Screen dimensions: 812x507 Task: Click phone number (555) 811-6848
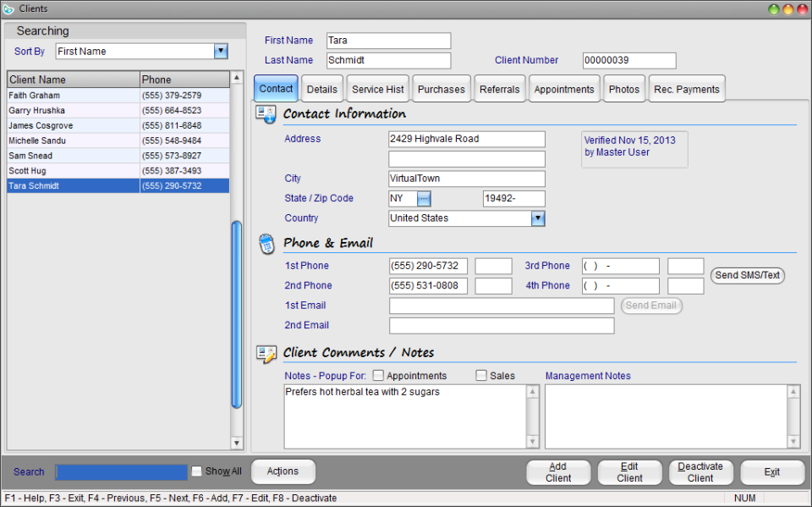tap(172, 125)
